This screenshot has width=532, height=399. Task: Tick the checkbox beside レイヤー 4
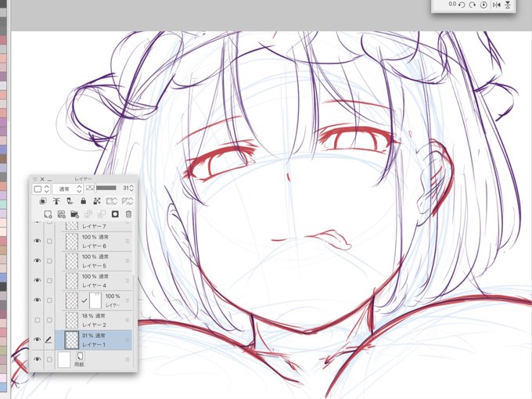coord(49,281)
